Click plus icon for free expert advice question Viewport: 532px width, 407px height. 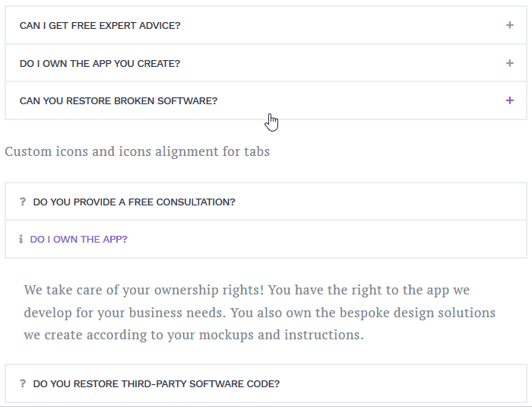pos(510,25)
